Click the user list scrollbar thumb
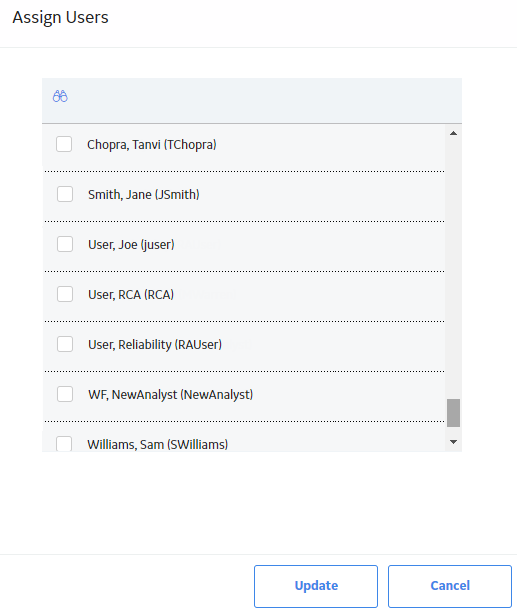The width and height of the screenshot is (517, 613). (454, 413)
